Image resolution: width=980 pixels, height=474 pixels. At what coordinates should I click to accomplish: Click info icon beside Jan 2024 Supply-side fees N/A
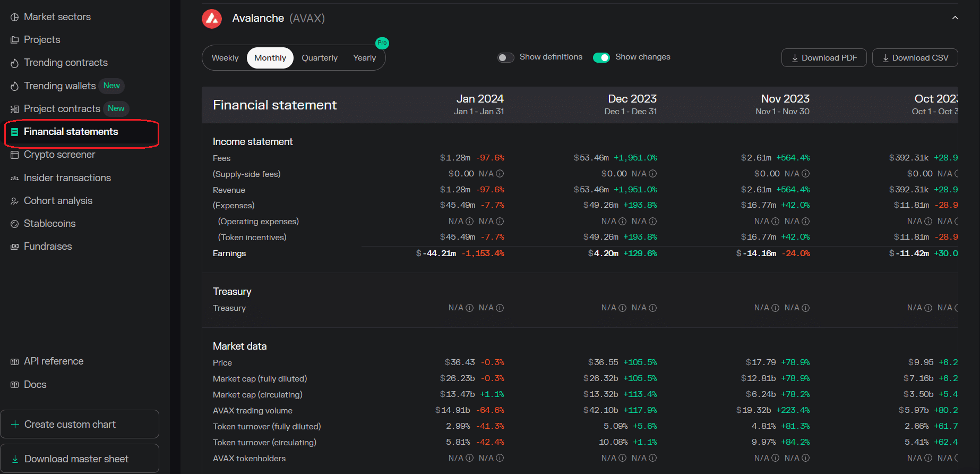pos(500,174)
